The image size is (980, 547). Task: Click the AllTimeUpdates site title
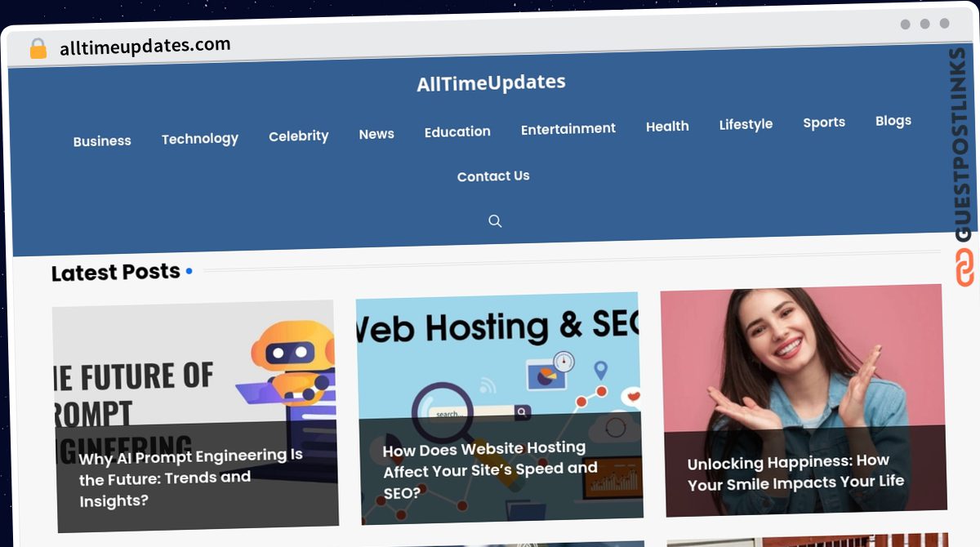pos(491,82)
